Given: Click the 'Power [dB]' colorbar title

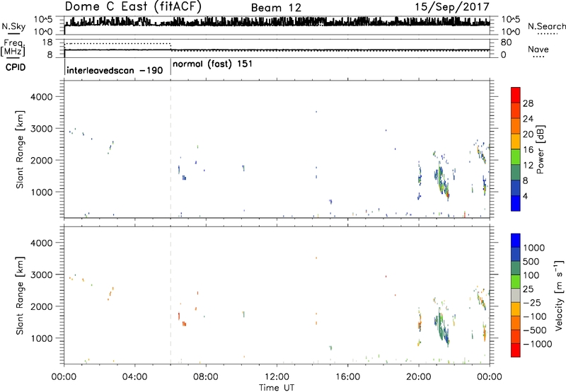Looking at the screenshot, I should coord(540,150).
